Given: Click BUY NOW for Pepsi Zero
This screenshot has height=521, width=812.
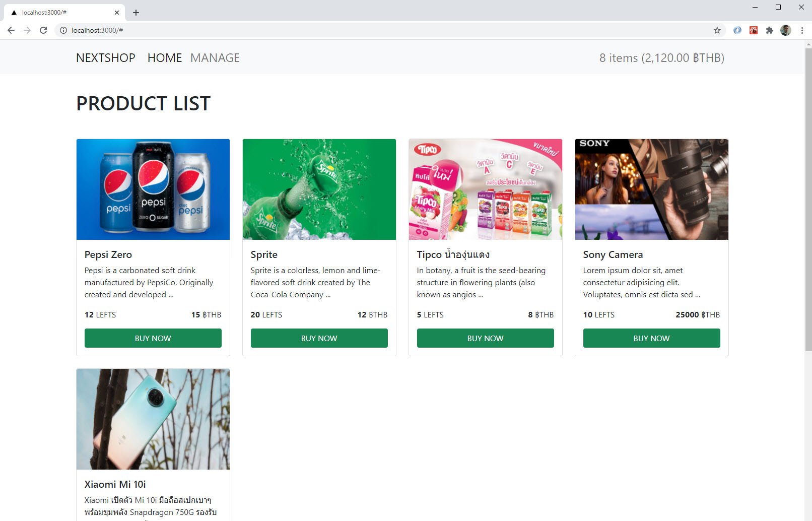Looking at the screenshot, I should (153, 338).
